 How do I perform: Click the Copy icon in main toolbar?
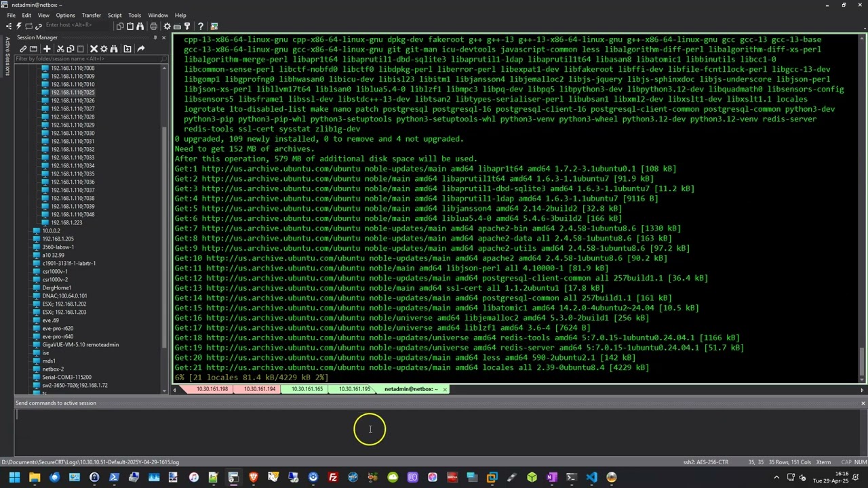point(120,26)
